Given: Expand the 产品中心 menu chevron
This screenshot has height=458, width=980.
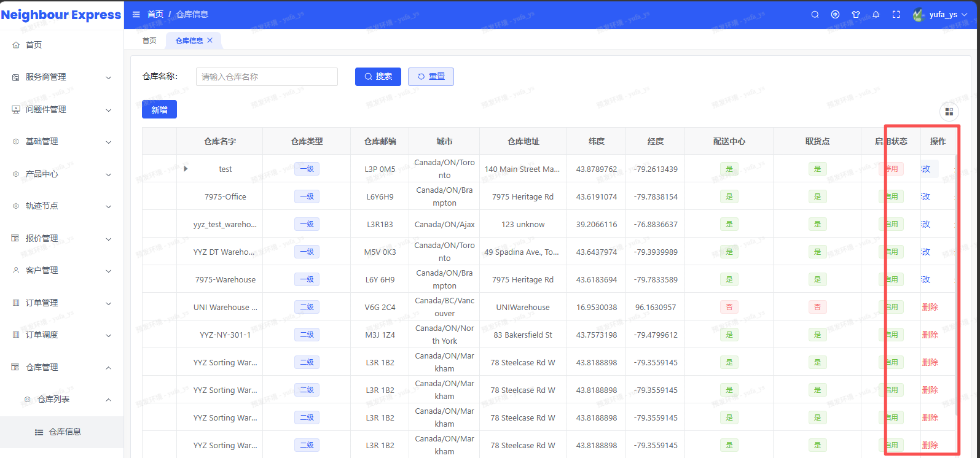Looking at the screenshot, I should (x=109, y=174).
